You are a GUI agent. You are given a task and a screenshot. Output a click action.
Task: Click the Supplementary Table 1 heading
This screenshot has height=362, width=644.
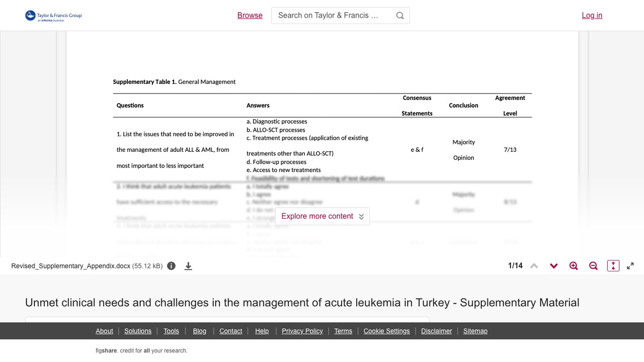pos(174,81)
